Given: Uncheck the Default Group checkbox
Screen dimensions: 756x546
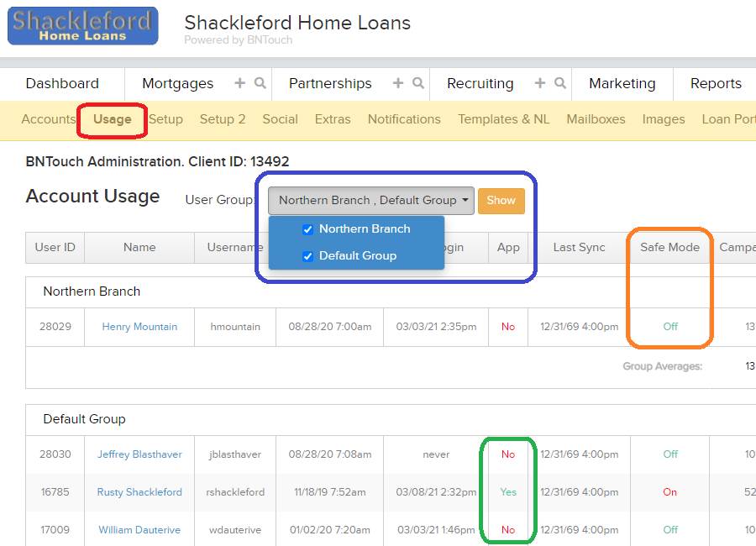Looking at the screenshot, I should pos(307,256).
